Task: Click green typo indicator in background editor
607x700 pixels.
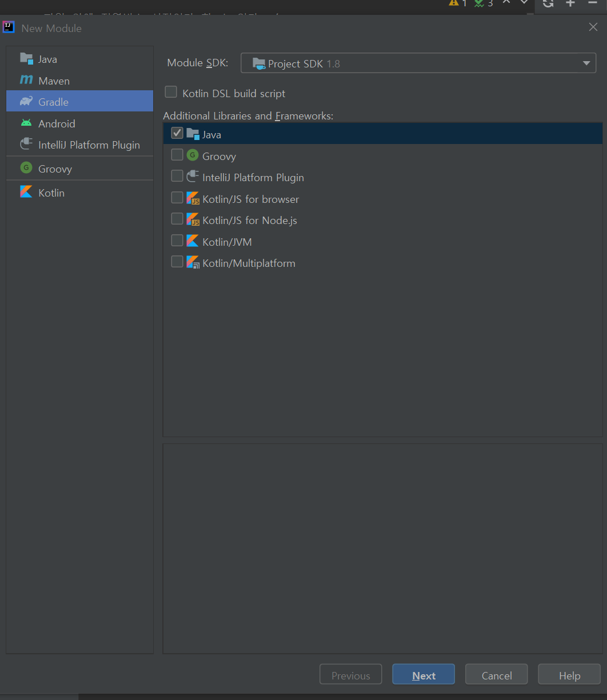Action: (x=483, y=3)
